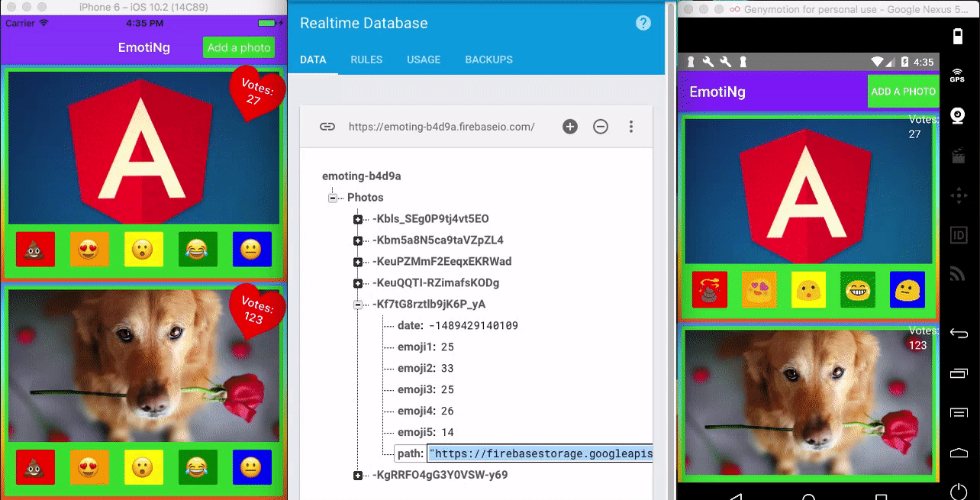
Task: Select the emoting-b4d9a root node
Action: point(362,176)
